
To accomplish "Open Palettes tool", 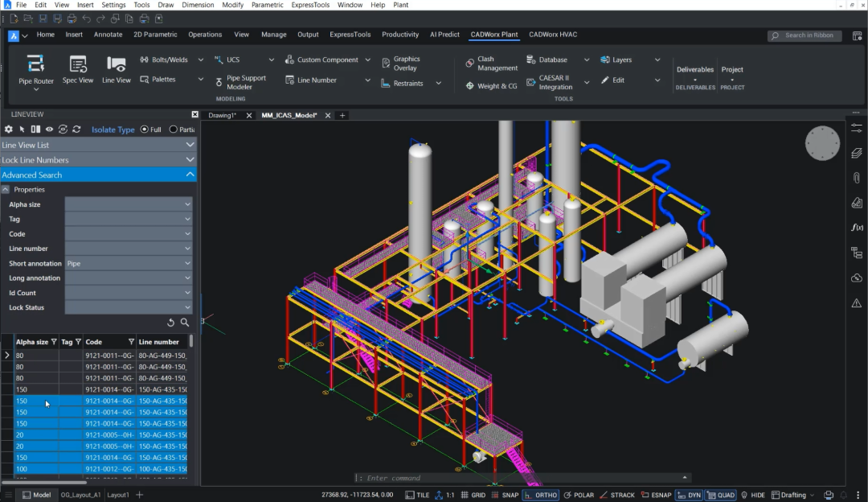I will [x=158, y=79].
